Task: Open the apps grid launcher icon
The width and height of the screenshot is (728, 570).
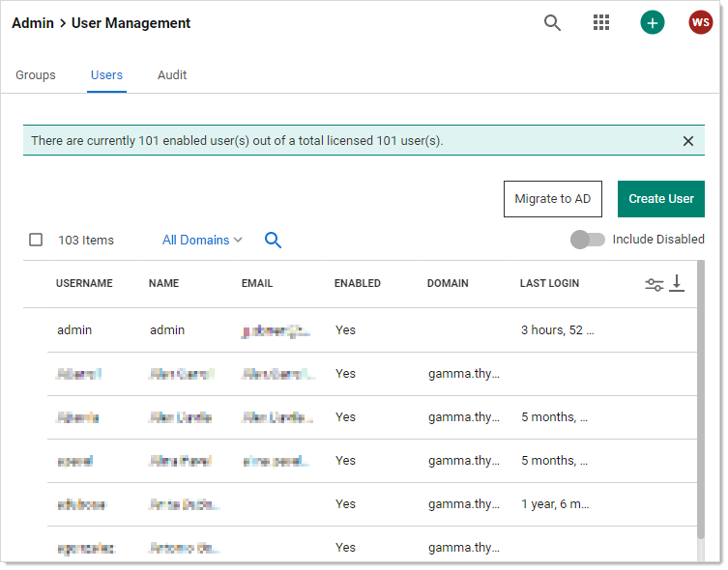Action: click(x=600, y=23)
